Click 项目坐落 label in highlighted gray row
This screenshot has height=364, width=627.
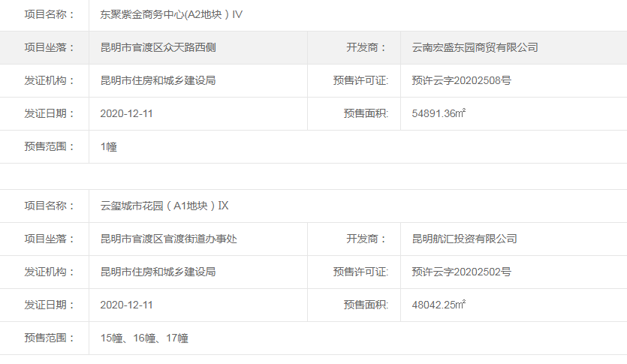50,47
